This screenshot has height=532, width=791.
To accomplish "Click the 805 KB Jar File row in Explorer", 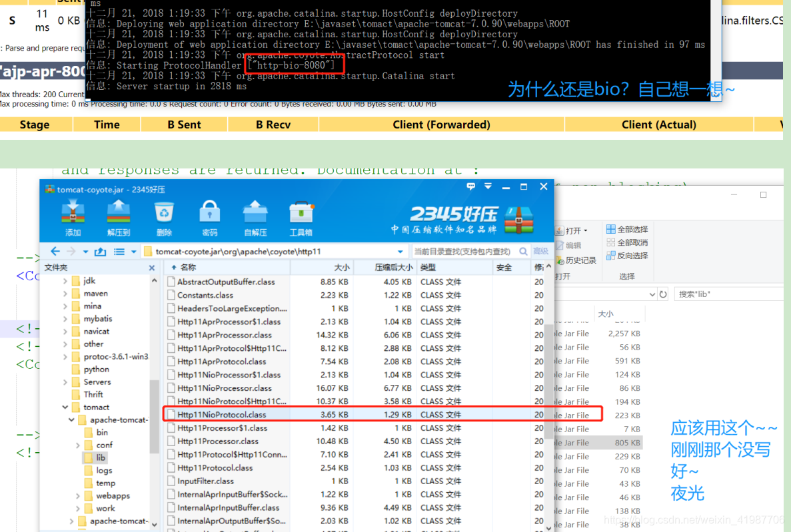I will [x=598, y=443].
